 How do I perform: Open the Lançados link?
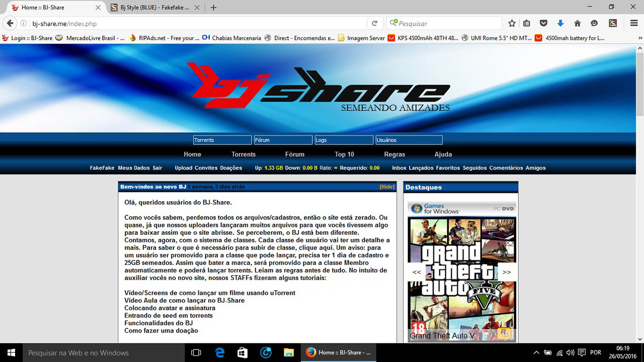click(422, 168)
